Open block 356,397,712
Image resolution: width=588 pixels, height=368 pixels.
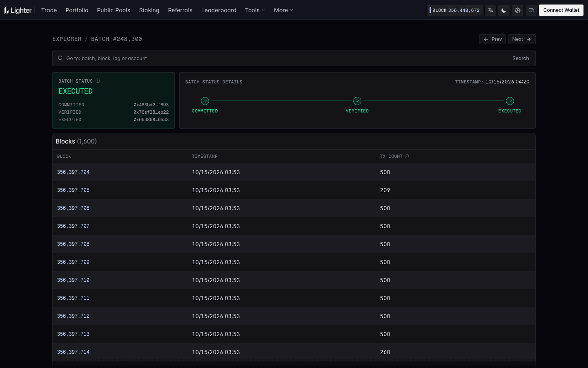click(x=73, y=316)
